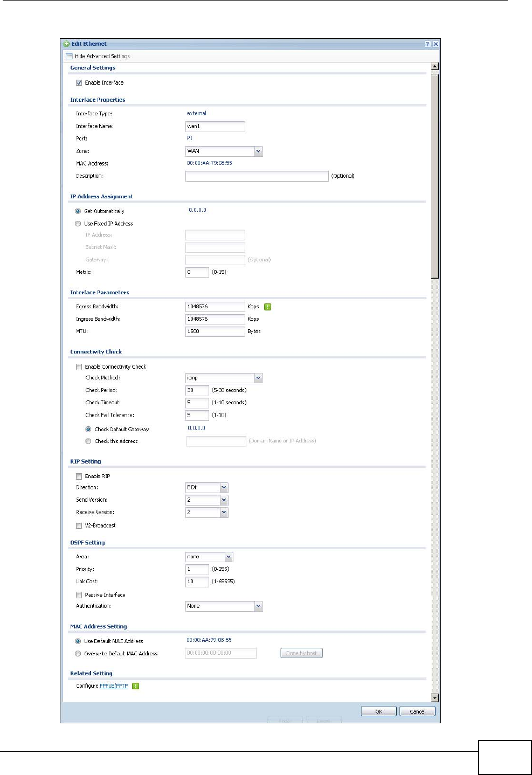
Task: Click the Overwrite MAC address field
Action: [x=220, y=653]
